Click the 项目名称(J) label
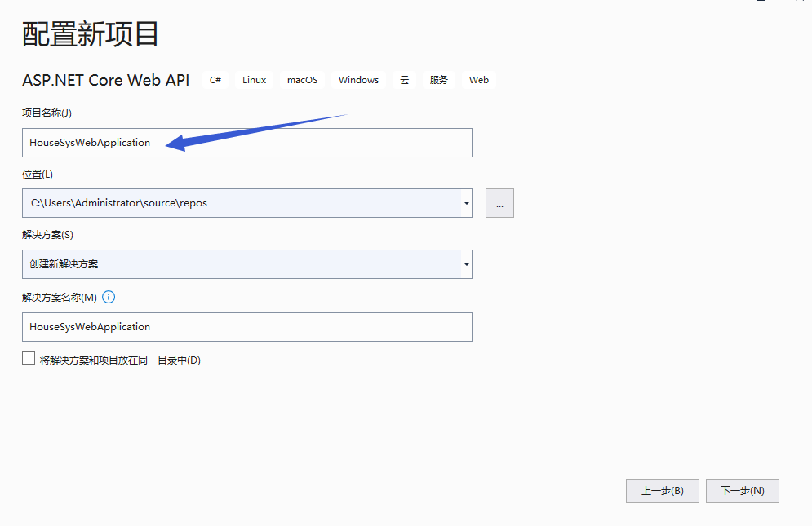This screenshot has height=526, width=812. (x=47, y=113)
